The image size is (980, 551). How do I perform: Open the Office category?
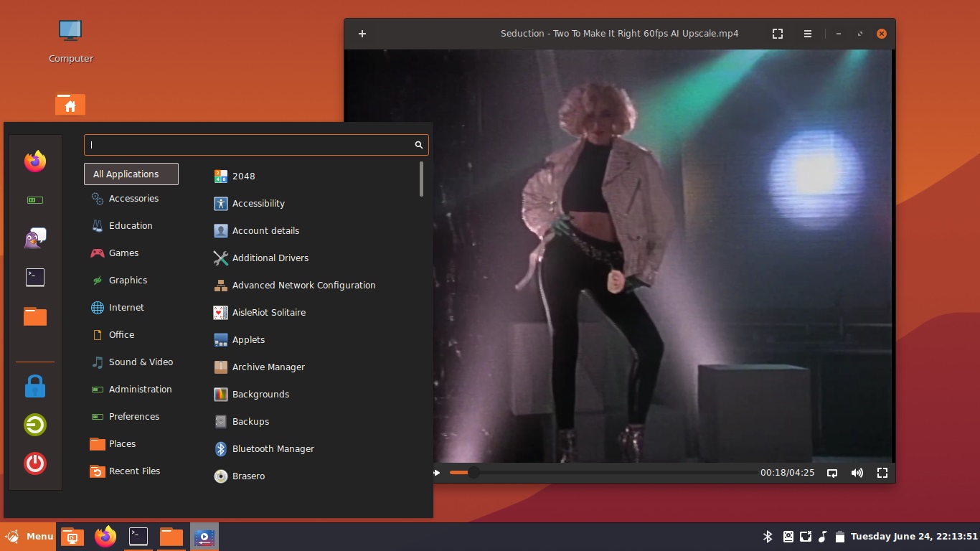point(131,335)
